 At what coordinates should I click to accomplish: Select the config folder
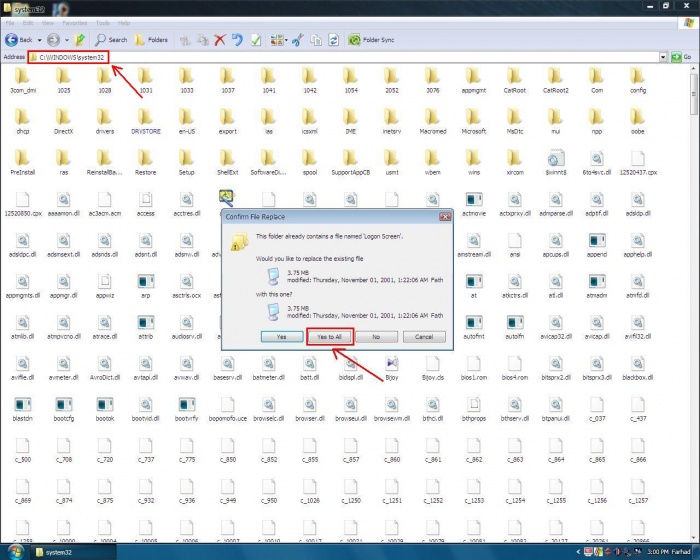(x=638, y=80)
